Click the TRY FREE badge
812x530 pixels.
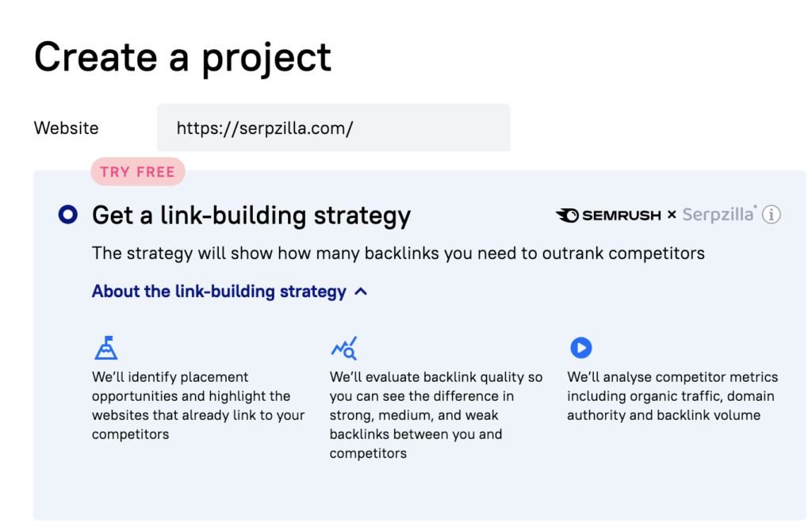click(x=138, y=172)
